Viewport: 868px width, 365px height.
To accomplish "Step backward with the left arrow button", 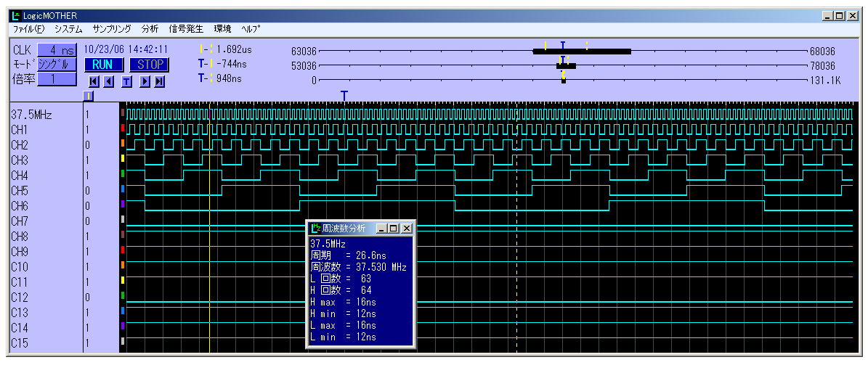I will click(x=108, y=81).
